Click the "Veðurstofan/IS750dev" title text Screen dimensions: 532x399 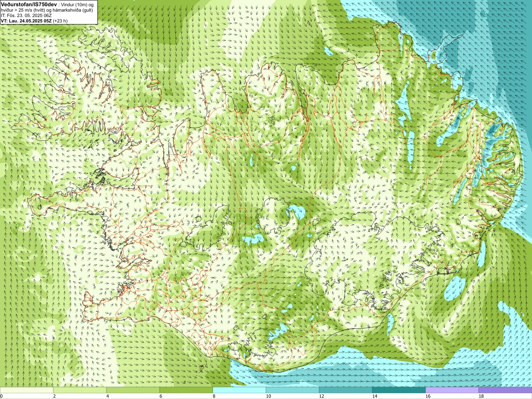tap(29, 4)
